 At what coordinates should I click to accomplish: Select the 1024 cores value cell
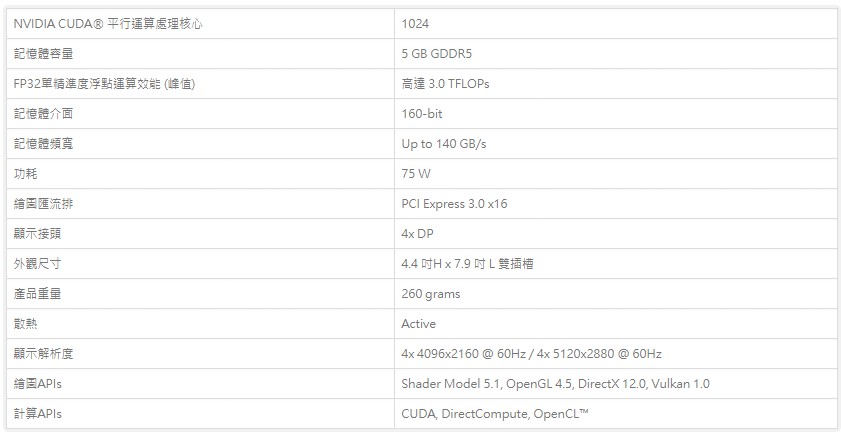click(x=615, y=24)
